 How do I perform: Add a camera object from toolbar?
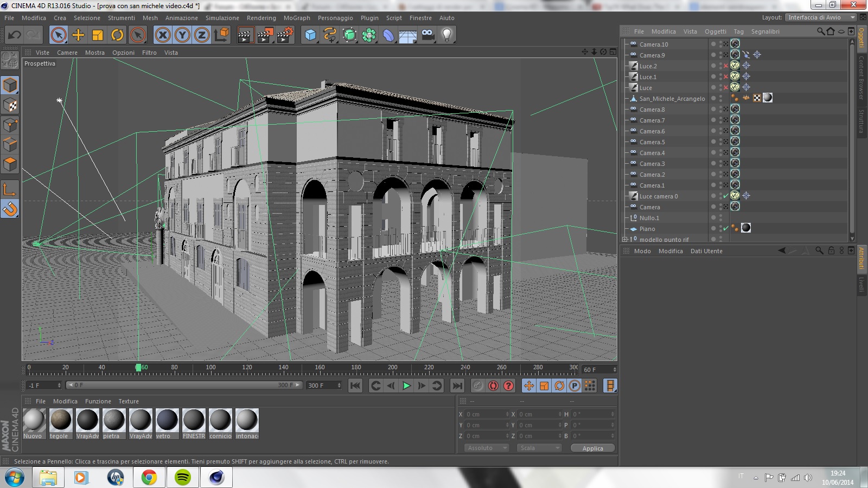(427, 35)
